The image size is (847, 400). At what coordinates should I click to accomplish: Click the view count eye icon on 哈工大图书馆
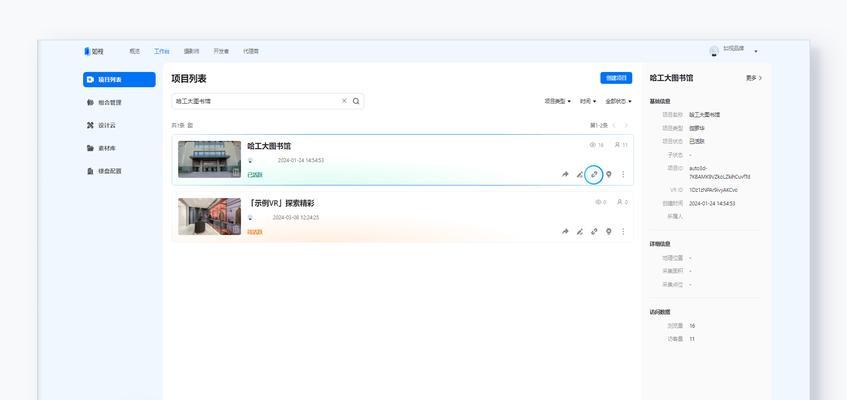tap(592, 145)
